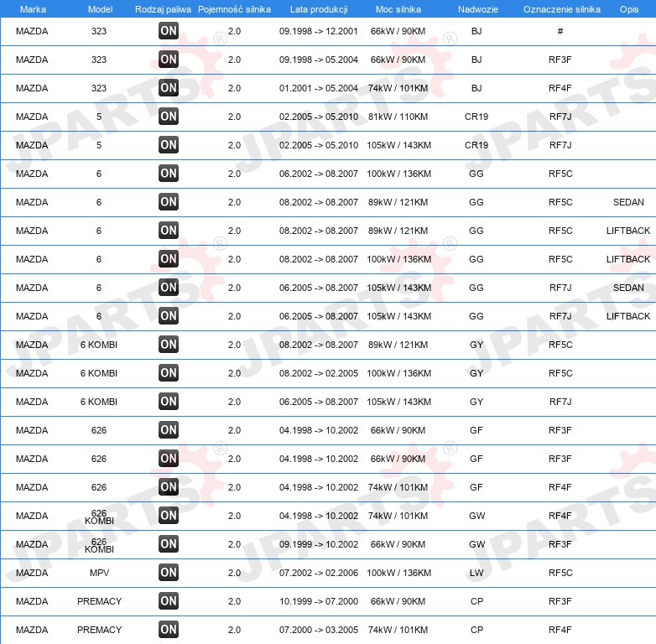Select the 81kW / 110KM power cell
The height and width of the screenshot is (644, 656).
click(x=398, y=117)
